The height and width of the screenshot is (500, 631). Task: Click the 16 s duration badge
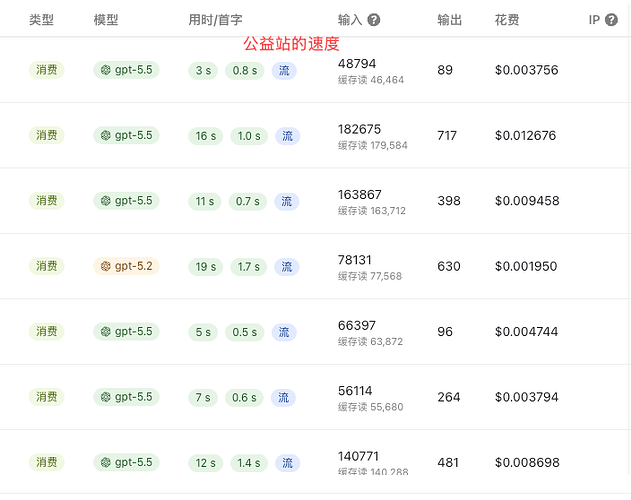[x=206, y=136]
